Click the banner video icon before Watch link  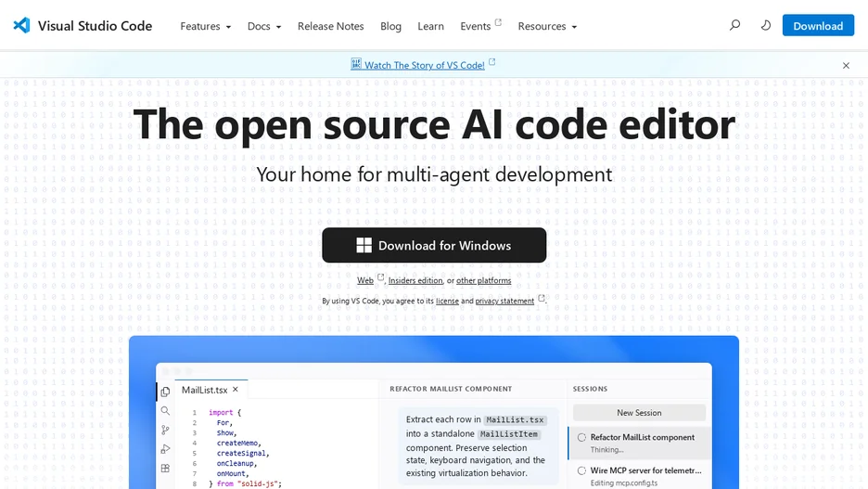pos(356,64)
